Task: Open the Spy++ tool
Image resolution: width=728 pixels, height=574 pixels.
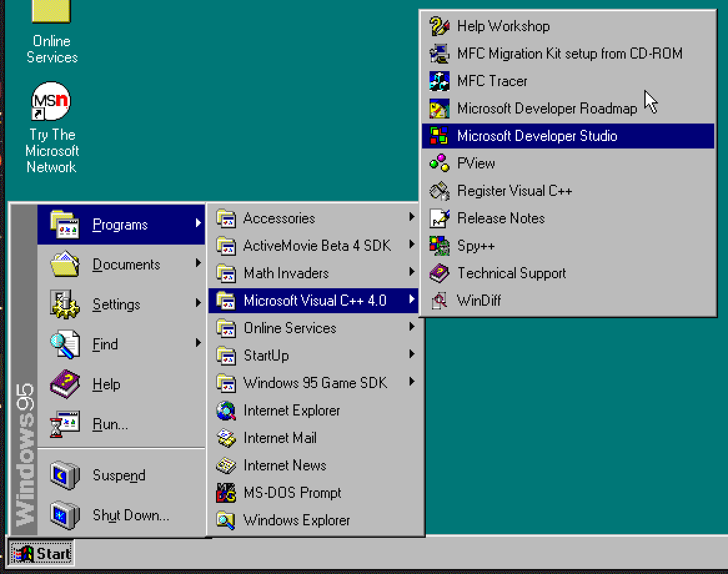Action: [476, 246]
